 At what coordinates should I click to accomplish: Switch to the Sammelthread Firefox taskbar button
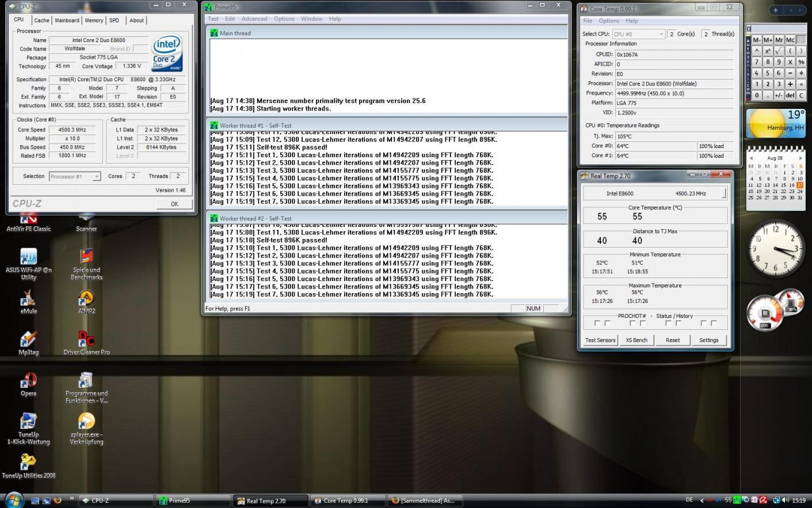pos(426,501)
